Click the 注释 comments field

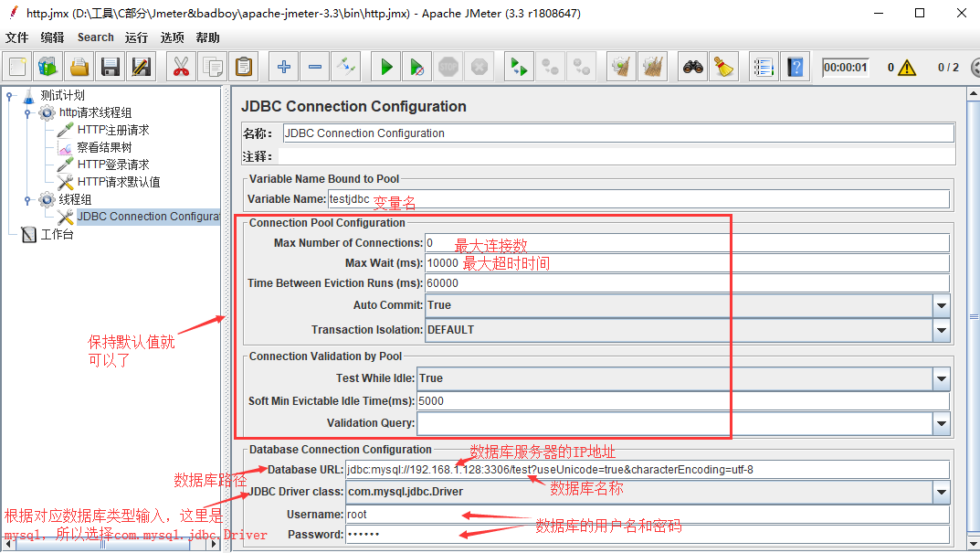[x=616, y=156]
